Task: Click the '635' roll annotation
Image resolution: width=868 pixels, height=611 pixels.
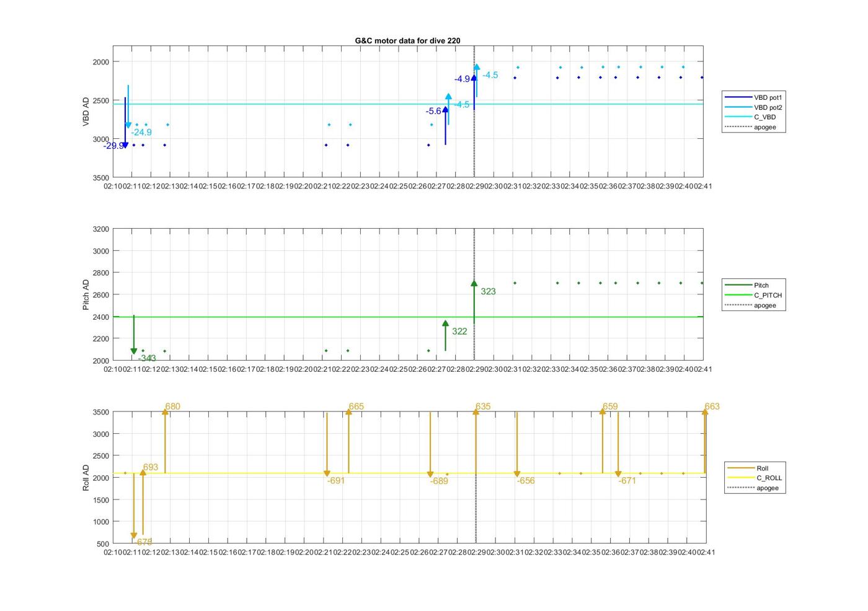Action: point(483,407)
